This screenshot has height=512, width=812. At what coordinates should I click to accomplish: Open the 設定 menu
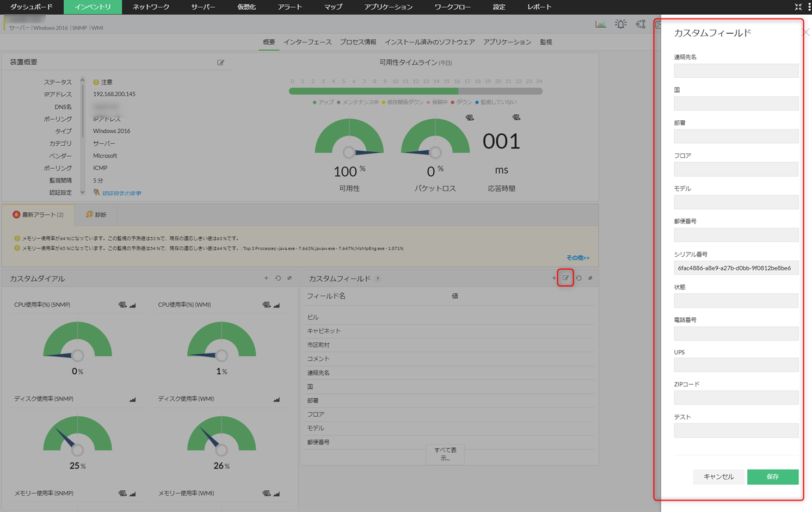pyautogui.click(x=499, y=7)
